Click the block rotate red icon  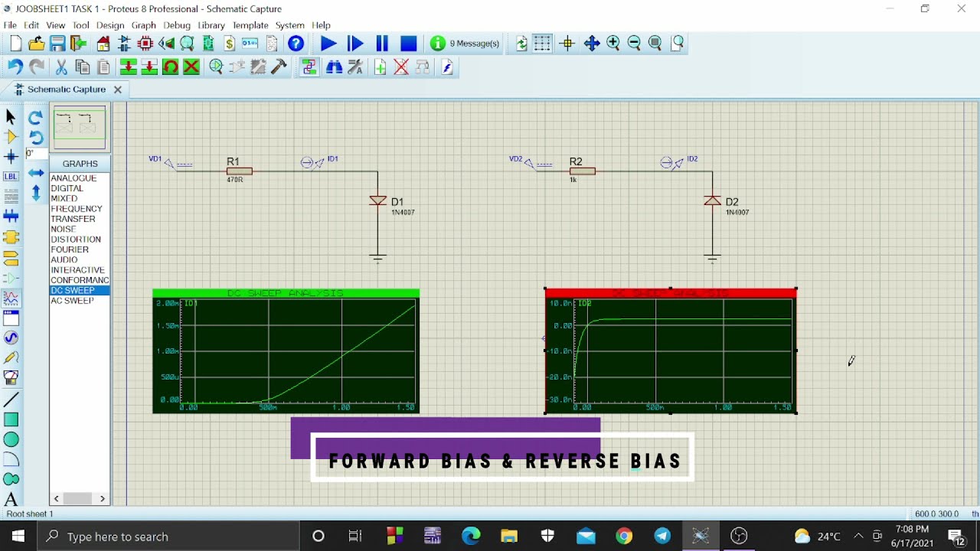[x=171, y=67]
